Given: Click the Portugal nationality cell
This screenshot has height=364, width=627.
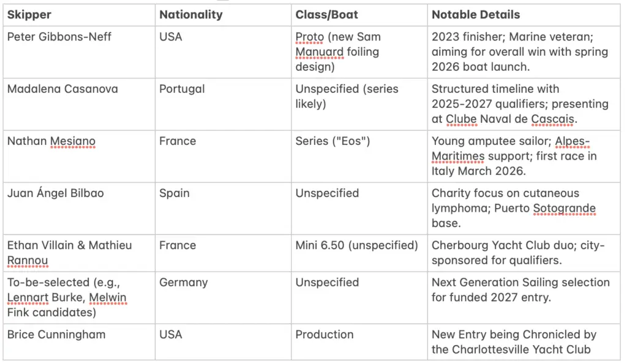Looking at the screenshot, I should [183, 89].
